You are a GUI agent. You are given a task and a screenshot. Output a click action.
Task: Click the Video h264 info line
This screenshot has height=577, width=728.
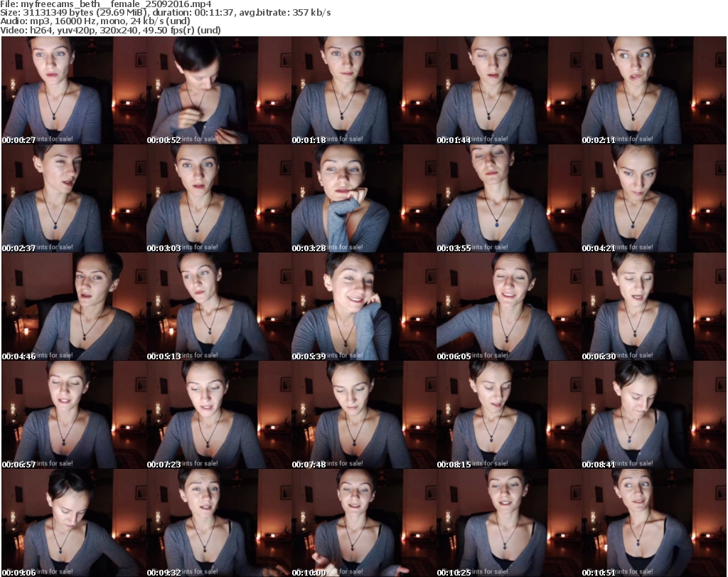[110, 30]
